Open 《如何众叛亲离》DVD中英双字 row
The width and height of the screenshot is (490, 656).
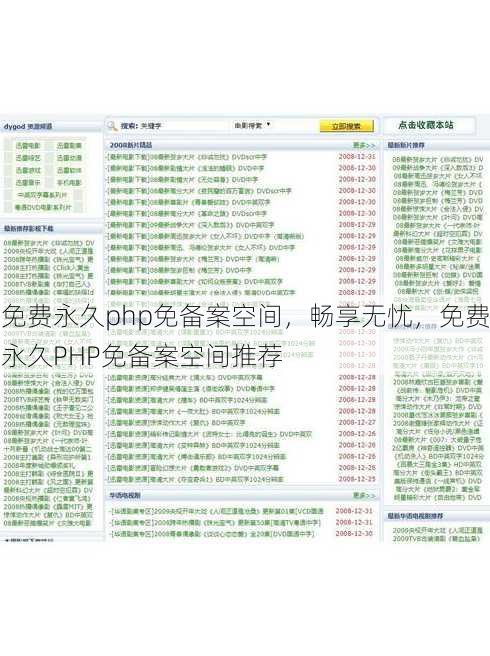195,281
